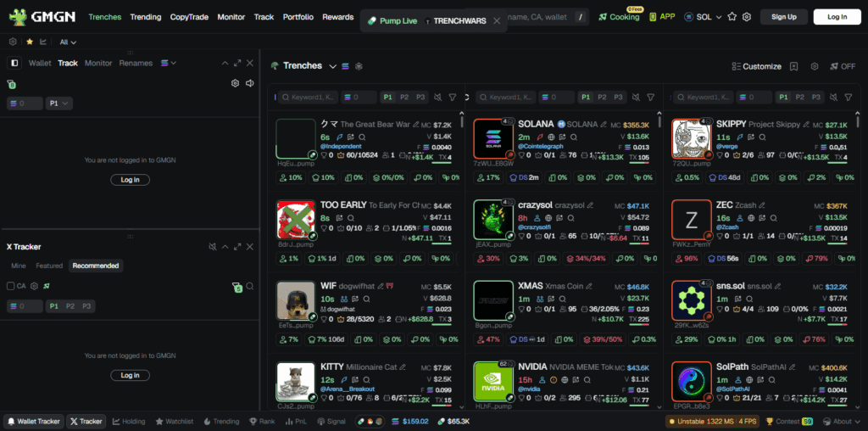Click Log in button in Track panel
The image size is (868, 431).
click(x=130, y=180)
